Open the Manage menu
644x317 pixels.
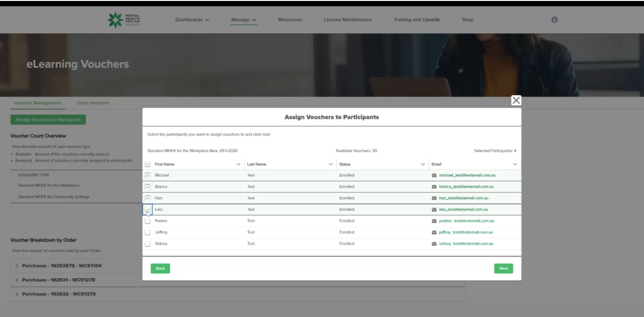pyautogui.click(x=243, y=20)
